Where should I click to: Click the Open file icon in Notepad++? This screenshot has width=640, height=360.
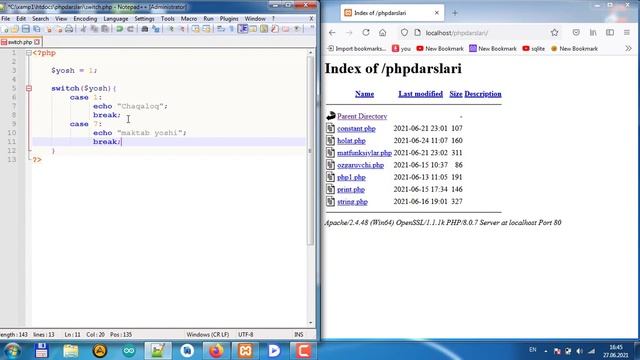[x=15, y=29]
